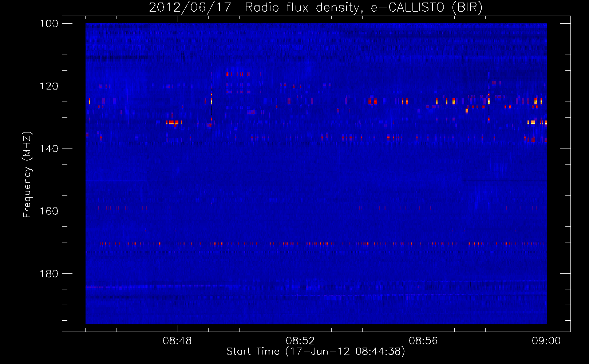
Task: Click the "180" frequency tick label
Action: 49,274
